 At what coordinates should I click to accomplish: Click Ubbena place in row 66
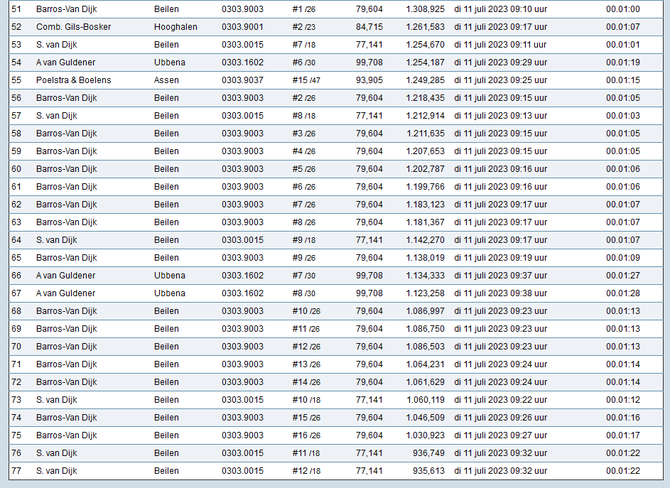click(x=170, y=276)
